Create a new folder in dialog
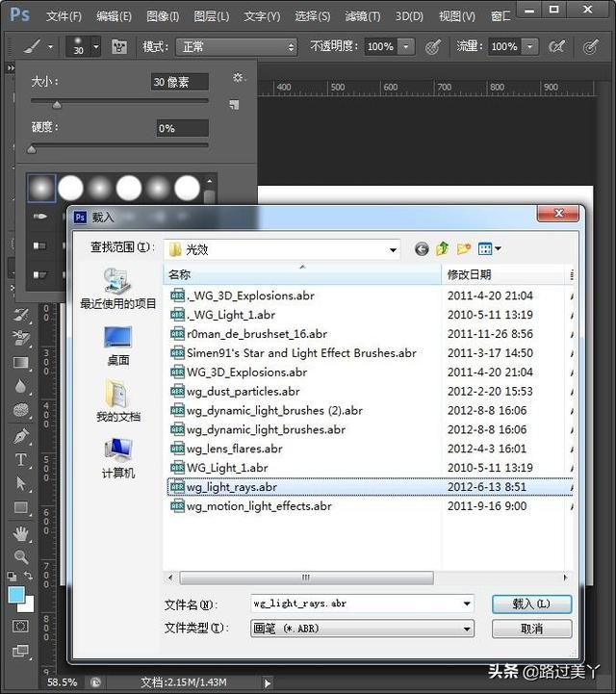 pyautogui.click(x=464, y=248)
